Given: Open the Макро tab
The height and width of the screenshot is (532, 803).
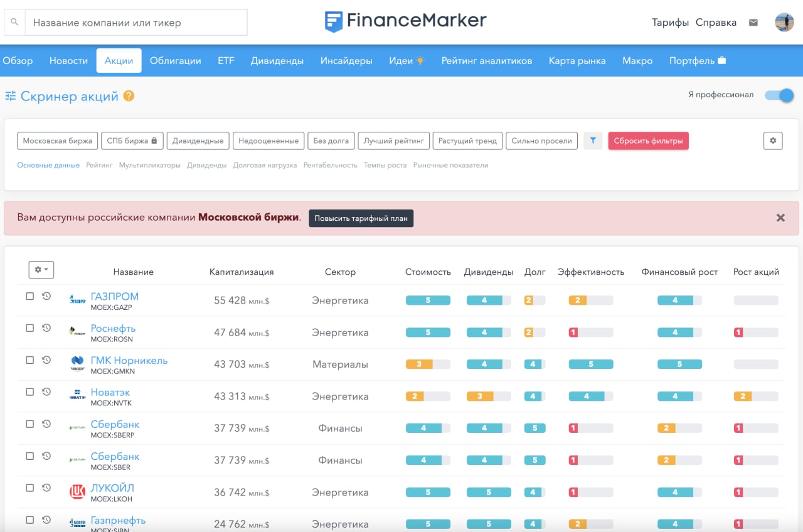Looking at the screenshot, I should [637, 61].
